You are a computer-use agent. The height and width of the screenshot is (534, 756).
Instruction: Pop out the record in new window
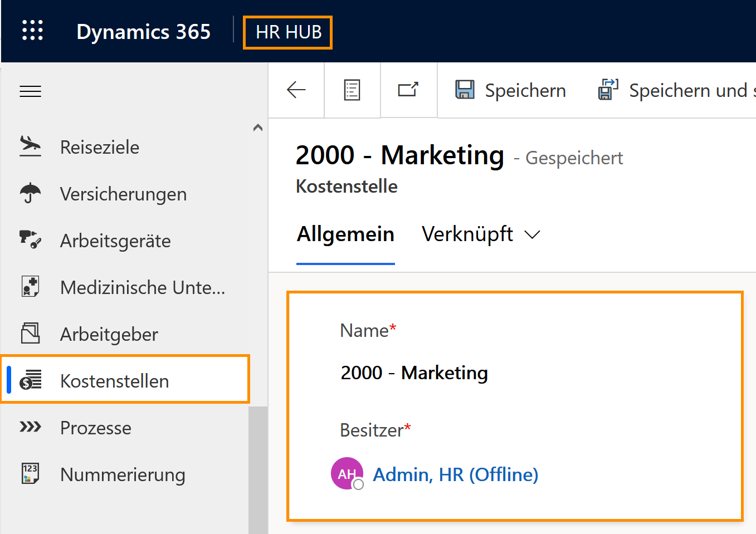tap(408, 90)
